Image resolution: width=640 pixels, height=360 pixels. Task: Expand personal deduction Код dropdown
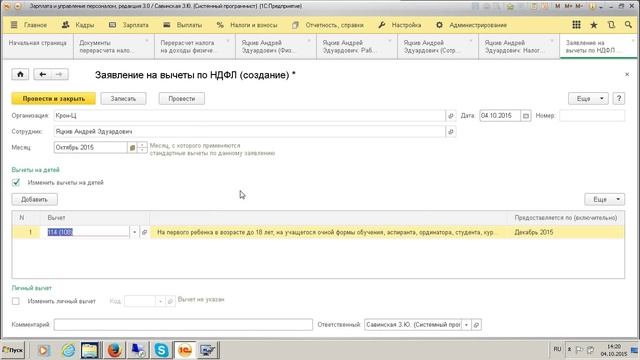click(x=160, y=301)
